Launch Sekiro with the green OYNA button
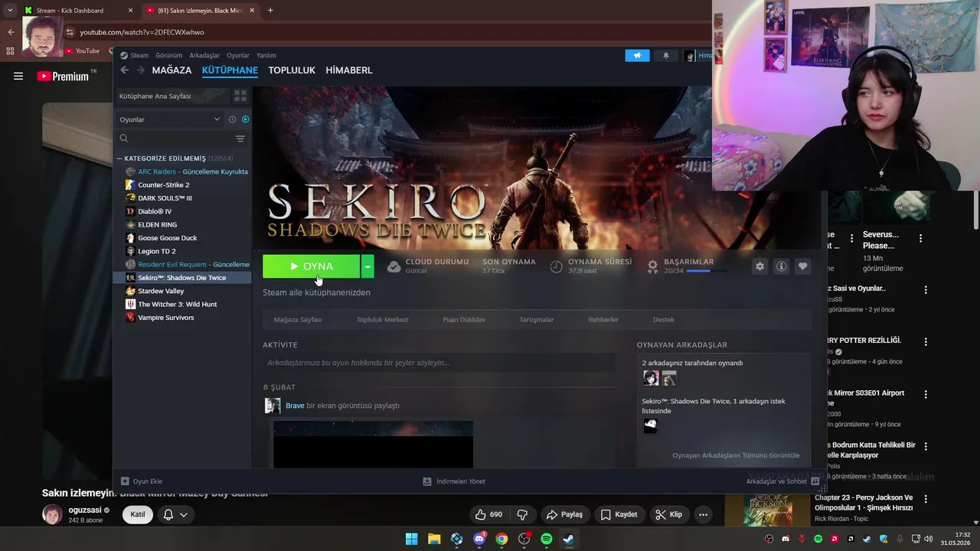The image size is (980, 551). click(x=311, y=266)
